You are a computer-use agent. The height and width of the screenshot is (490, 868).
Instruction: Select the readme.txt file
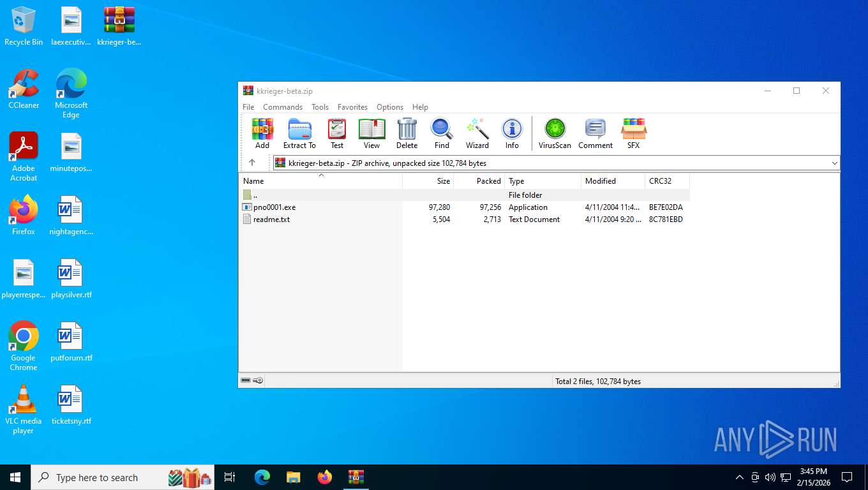pos(465,219)
